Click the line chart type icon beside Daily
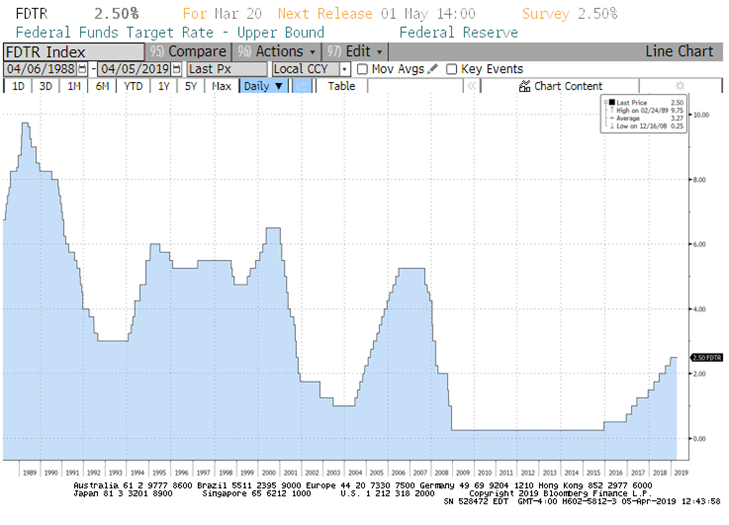 303,86
